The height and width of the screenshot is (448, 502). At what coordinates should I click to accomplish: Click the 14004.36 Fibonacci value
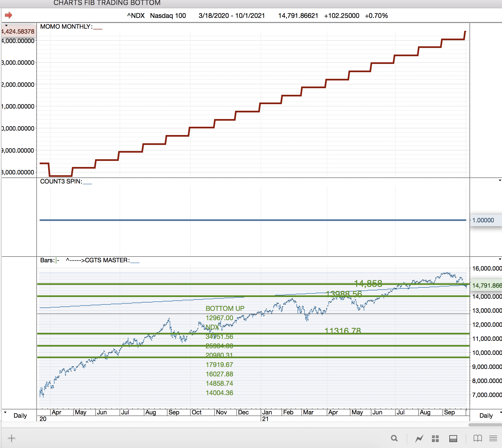(219, 393)
